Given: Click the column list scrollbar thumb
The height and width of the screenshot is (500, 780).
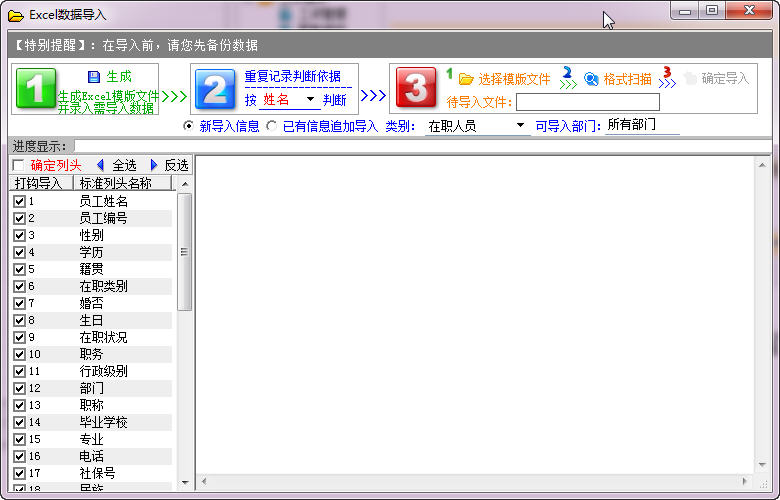Looking at the screenshot, I should pyautogui.click(x=185, y=252).
